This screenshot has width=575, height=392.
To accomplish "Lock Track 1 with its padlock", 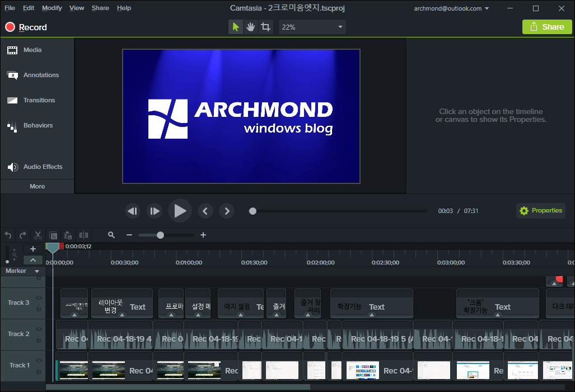I will click(39, 371).
